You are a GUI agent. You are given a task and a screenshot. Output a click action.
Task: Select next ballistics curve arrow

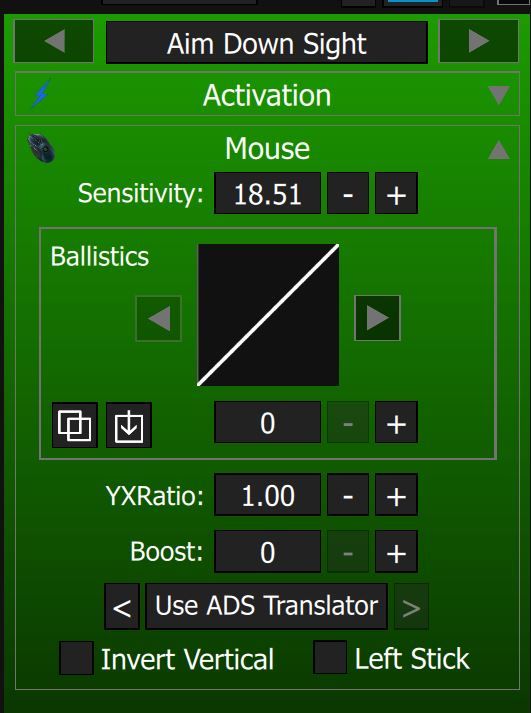377,318
